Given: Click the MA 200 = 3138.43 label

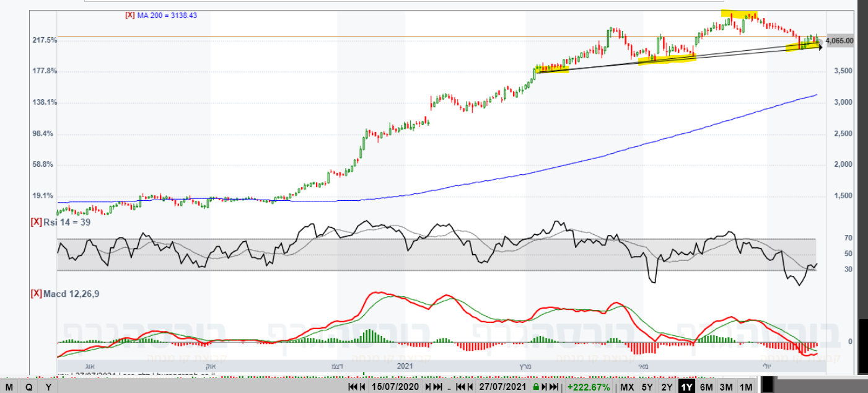Looking at the screenshot, I should pos(166,15).
